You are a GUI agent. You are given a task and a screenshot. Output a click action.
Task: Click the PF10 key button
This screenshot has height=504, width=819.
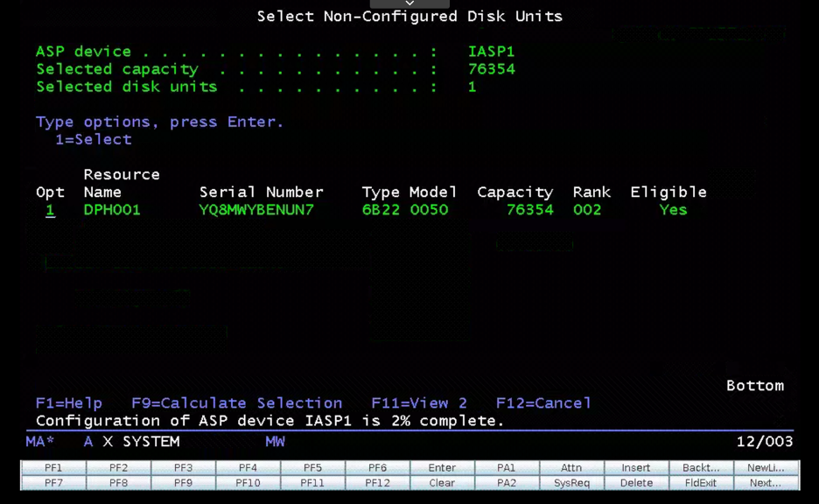(x=248, y=483)
